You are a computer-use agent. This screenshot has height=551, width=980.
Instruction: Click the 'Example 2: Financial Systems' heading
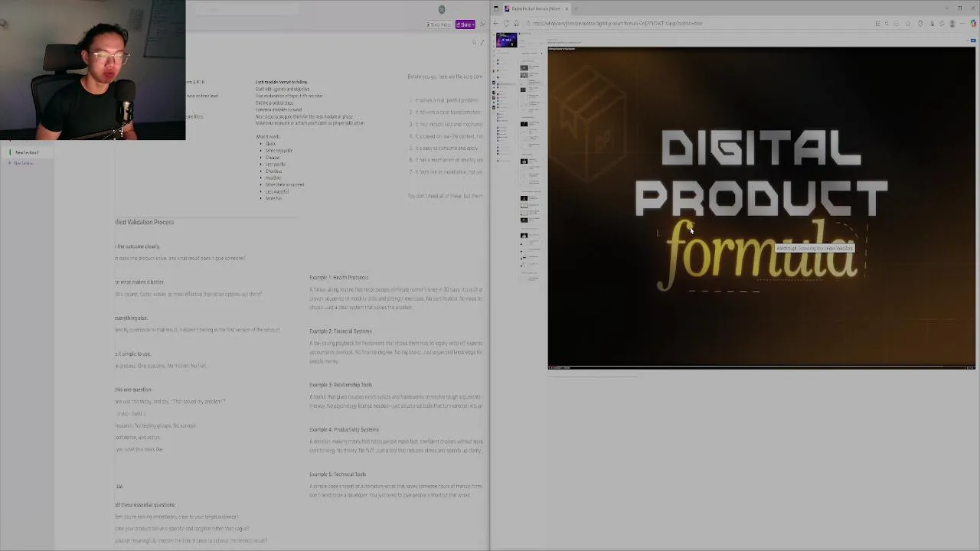tap(340, 331)
